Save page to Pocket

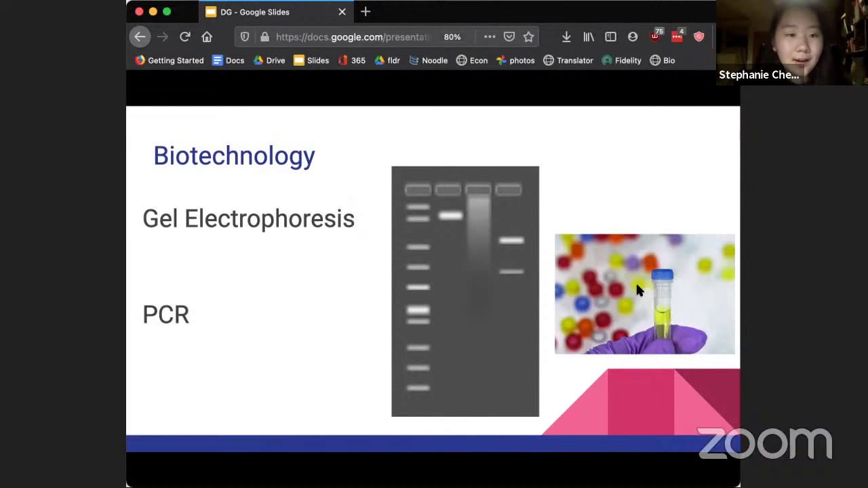click(509, 37)
